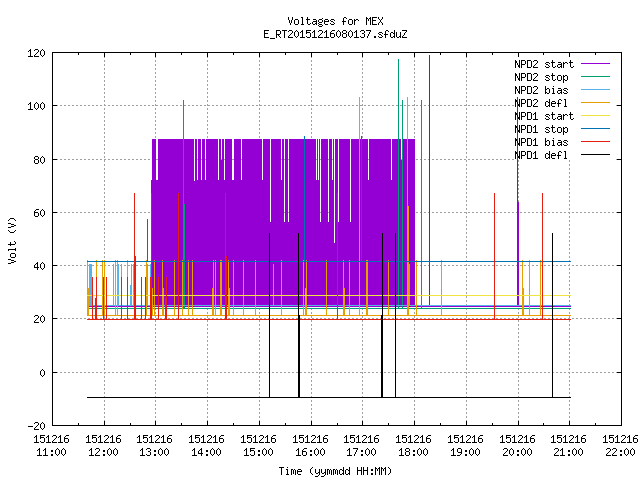The height and width of the screenshot is (480, 640).
Task: Click the y-axis tick value 80
Action: tap(39, 160)
